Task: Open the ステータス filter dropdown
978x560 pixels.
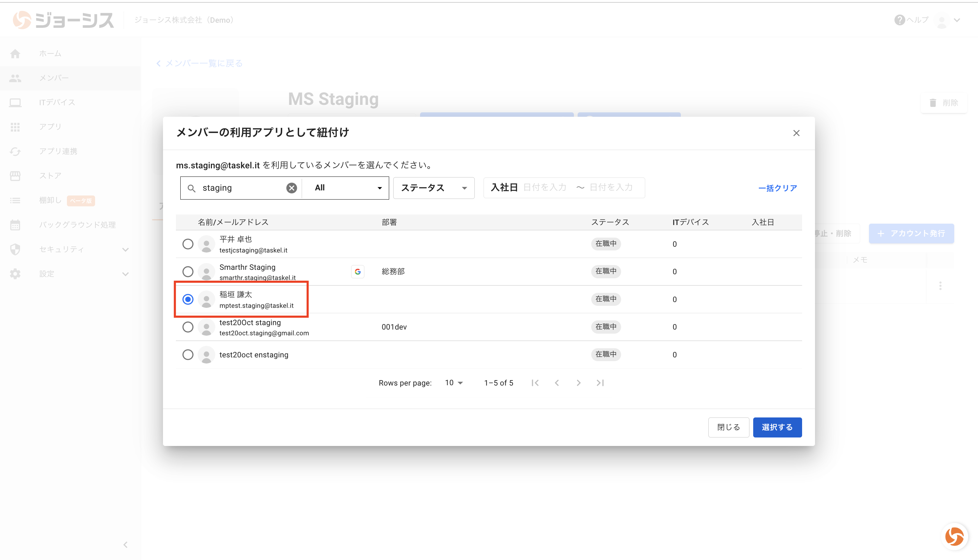Action: tap(434, 188)
